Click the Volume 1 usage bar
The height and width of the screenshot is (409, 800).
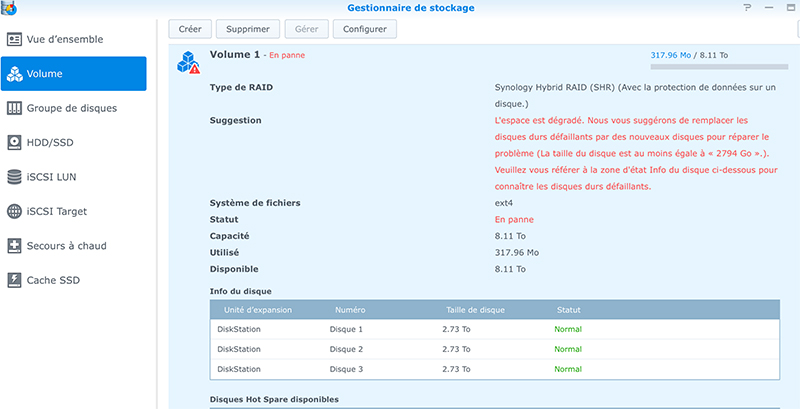point(713,68)
